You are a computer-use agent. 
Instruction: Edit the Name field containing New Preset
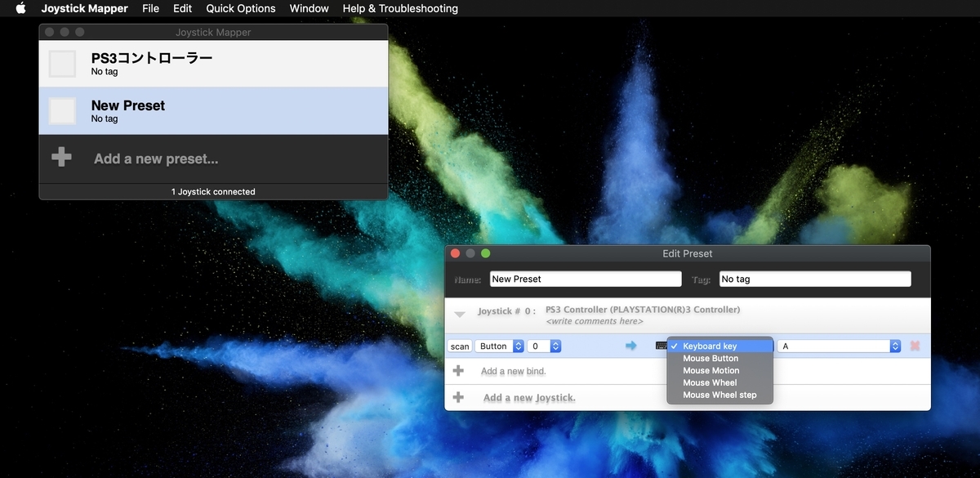coord(586,279)
